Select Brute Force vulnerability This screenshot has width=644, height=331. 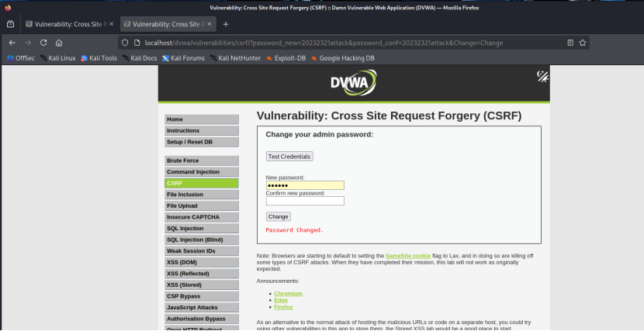point(202,160)
